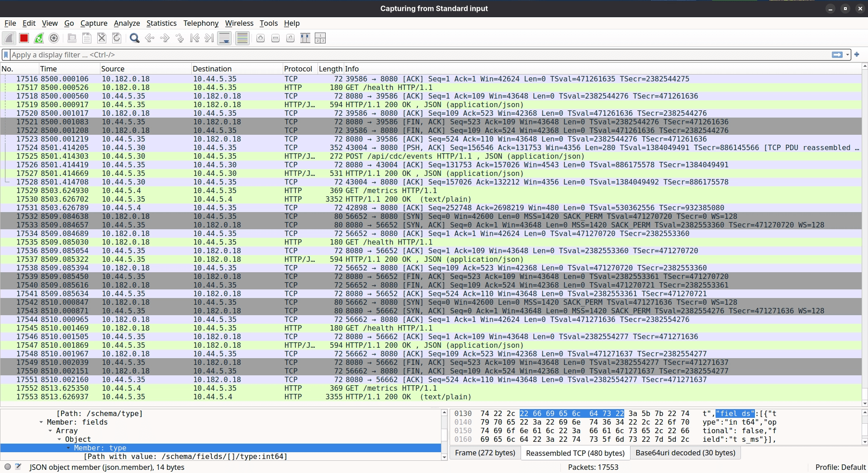The image size is (868, 473).
Task: Sort packets by Length column header
Action: pyautogui.click(x=330, y=69)
